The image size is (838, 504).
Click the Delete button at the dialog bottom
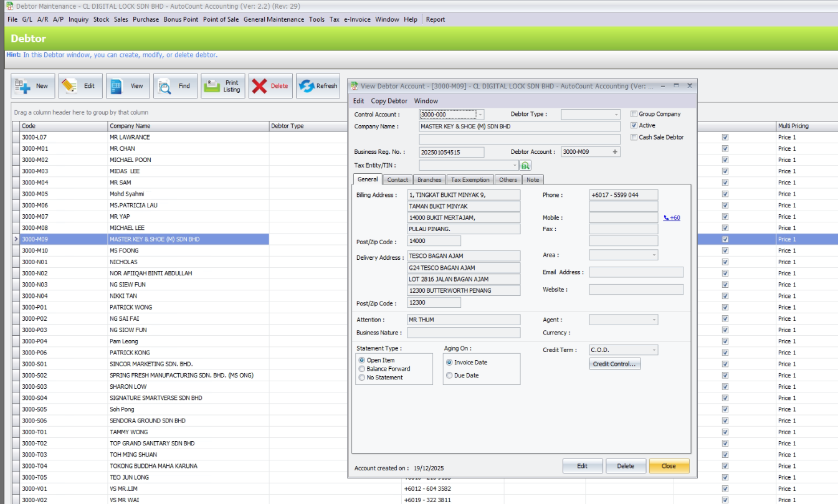626,466
